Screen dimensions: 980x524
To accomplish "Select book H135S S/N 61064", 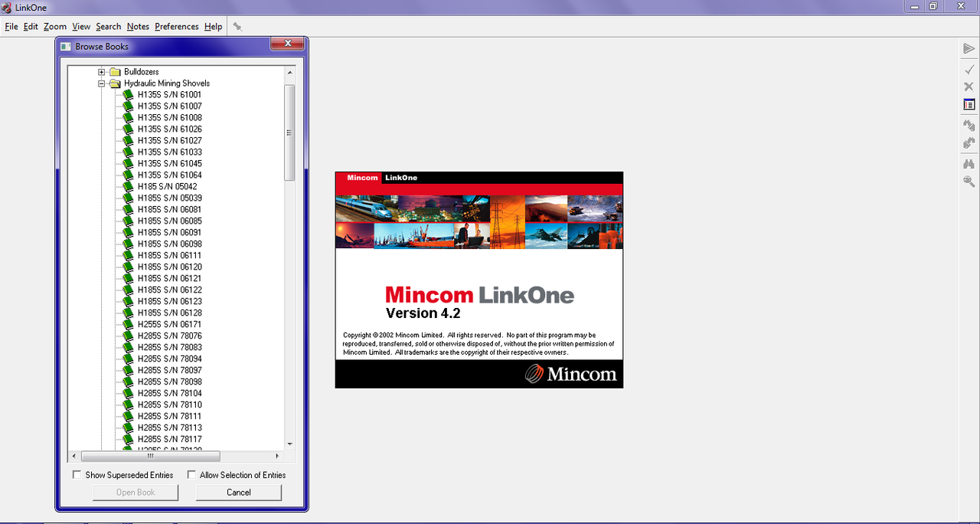I will 169,175.
